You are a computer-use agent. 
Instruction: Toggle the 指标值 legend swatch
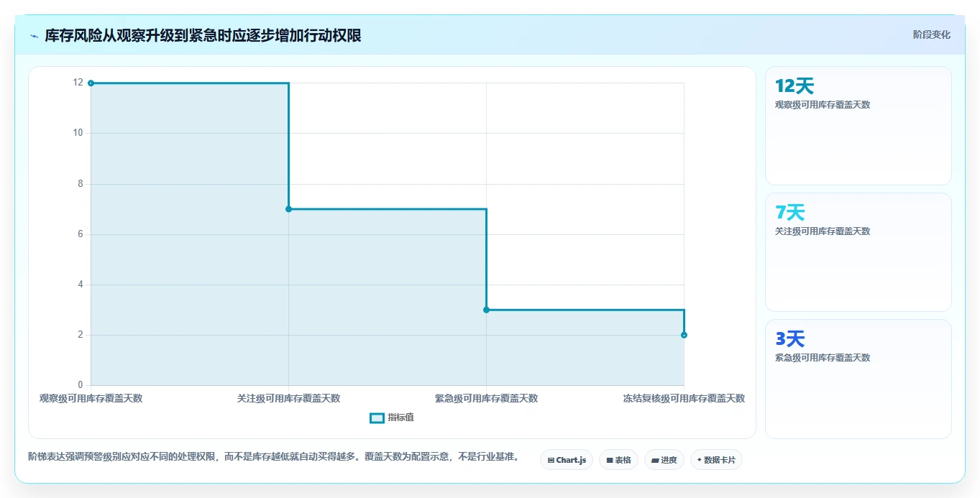377,418
